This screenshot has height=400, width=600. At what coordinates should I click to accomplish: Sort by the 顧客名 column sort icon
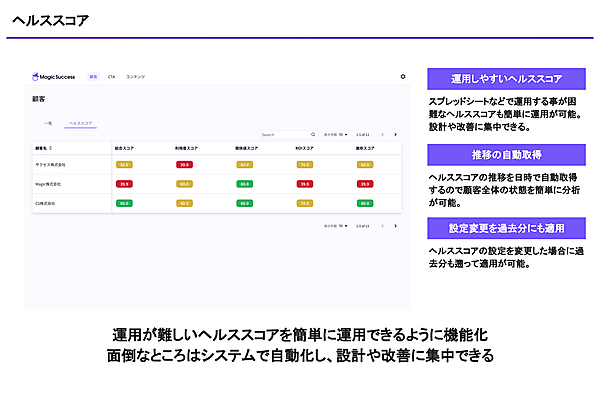pos(51,148)
